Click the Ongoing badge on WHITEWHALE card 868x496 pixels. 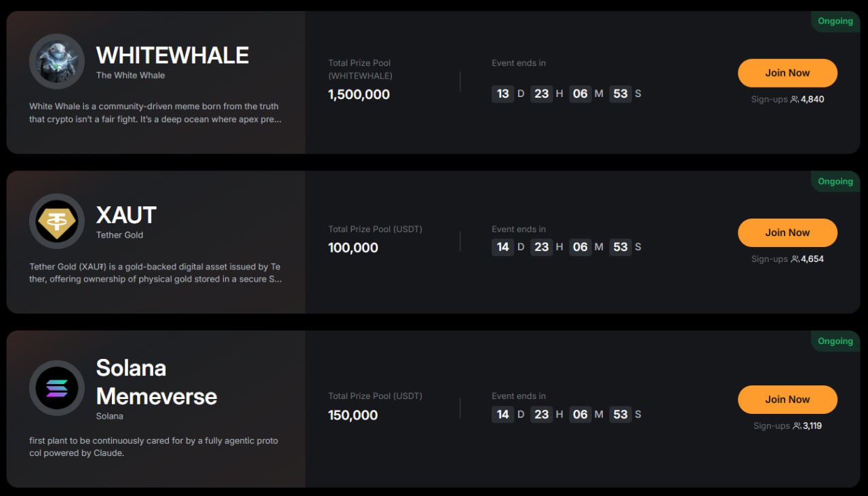pos(835,21)
